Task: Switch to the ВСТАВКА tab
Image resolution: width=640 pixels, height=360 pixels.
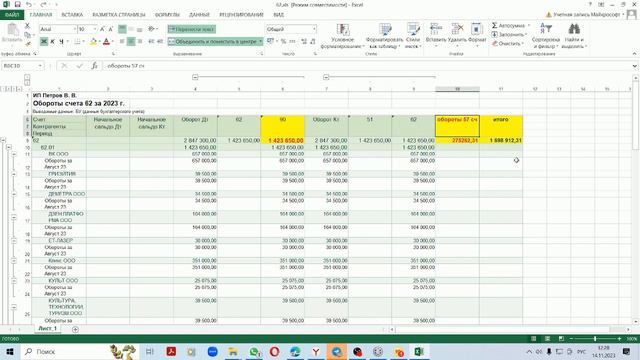Action: [x=72, y=15]
